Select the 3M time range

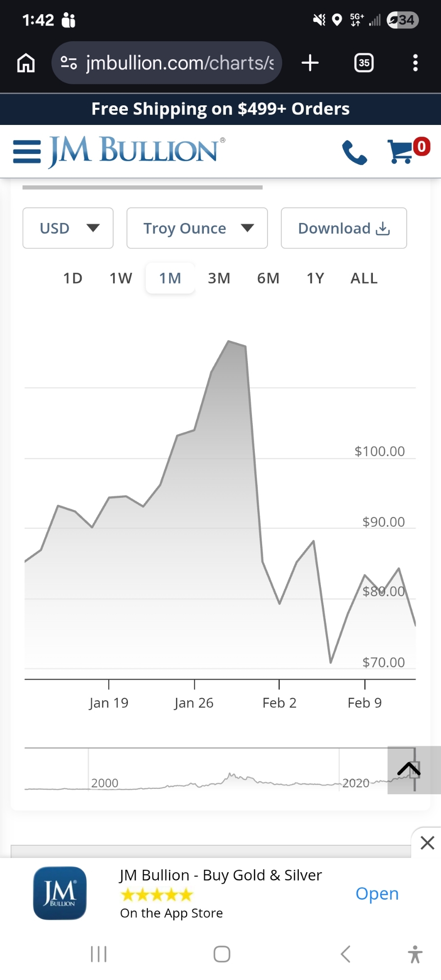point(219,278)
